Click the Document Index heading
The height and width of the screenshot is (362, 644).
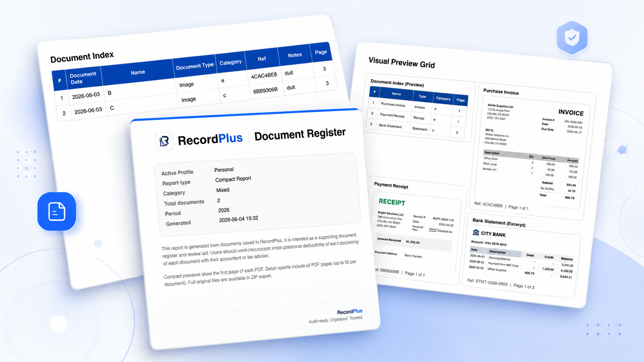coord(82,57)
